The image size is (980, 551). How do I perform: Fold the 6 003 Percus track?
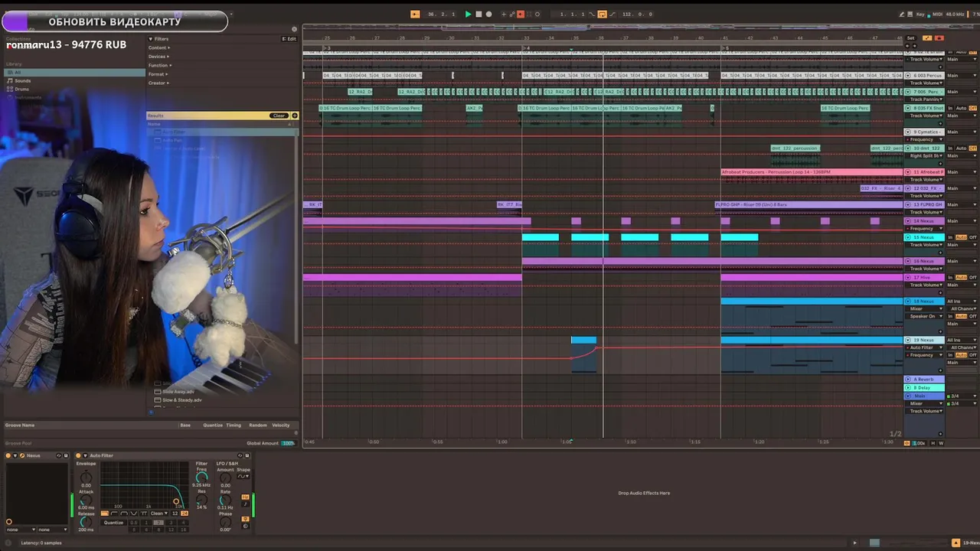(907, 75)
